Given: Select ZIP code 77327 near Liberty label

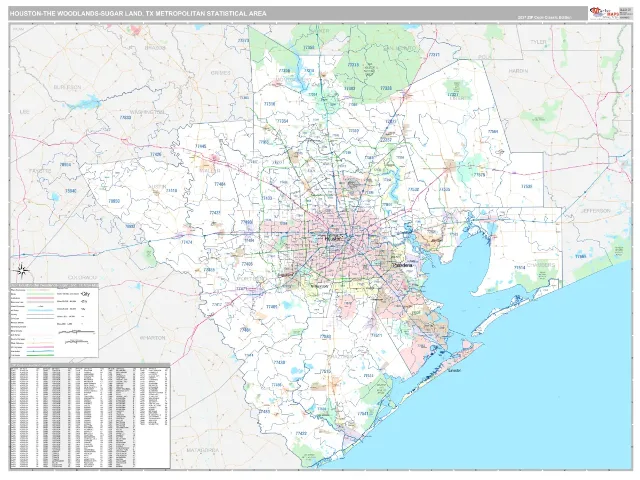Looking at the screenshot, I should 453,95.
